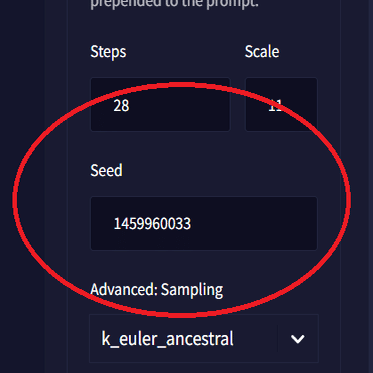373x373 pixels.
Task: Click the Steps label
Action: (x=108, y=52)
